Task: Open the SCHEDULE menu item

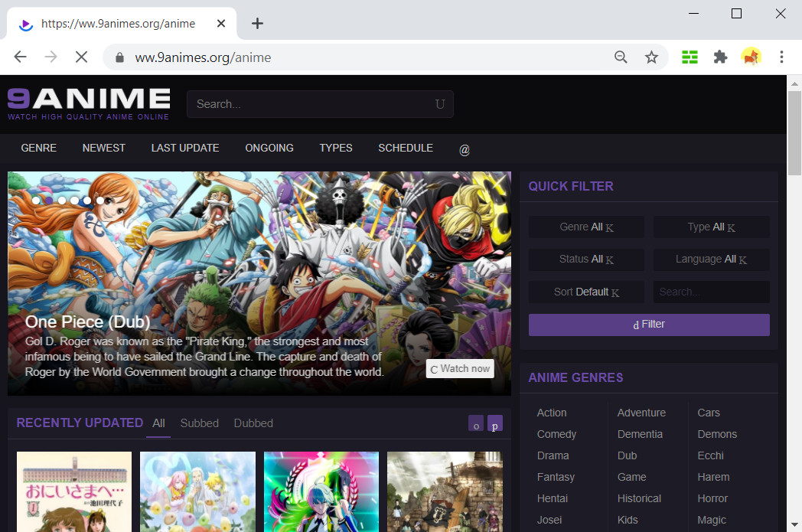Action: (x=406, y=148)
